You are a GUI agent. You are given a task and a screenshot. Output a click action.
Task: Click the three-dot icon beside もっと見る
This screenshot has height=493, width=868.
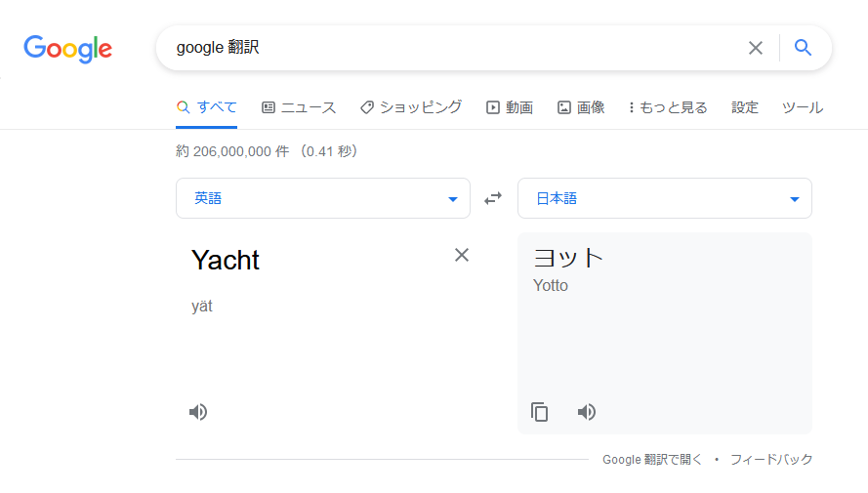point(631,107)
